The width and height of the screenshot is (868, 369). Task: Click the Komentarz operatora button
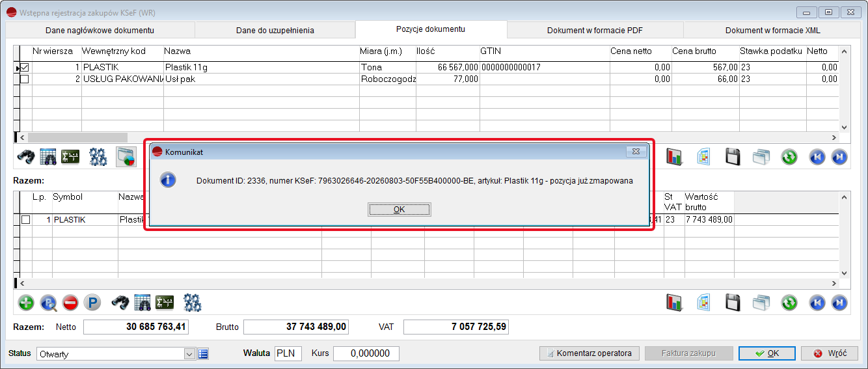pyautogui.click(x=589, y=353)
